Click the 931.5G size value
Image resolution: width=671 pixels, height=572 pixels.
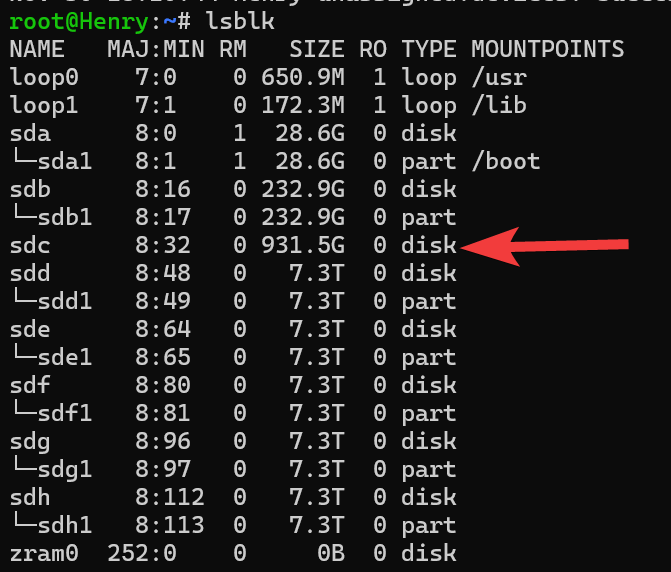pos(303,245)
